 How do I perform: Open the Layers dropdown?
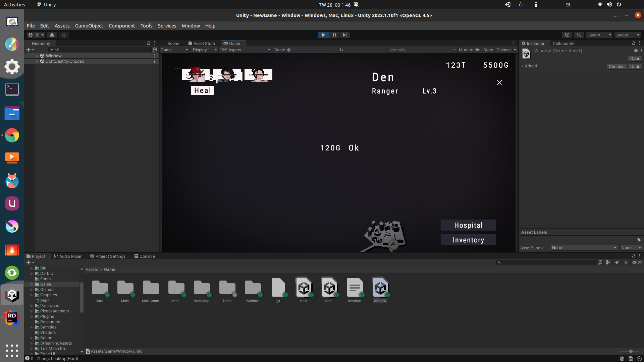click(599, 35)
